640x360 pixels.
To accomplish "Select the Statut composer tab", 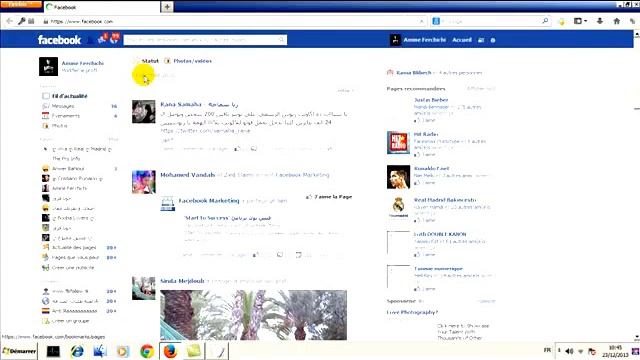I will (x=149, y=61).
